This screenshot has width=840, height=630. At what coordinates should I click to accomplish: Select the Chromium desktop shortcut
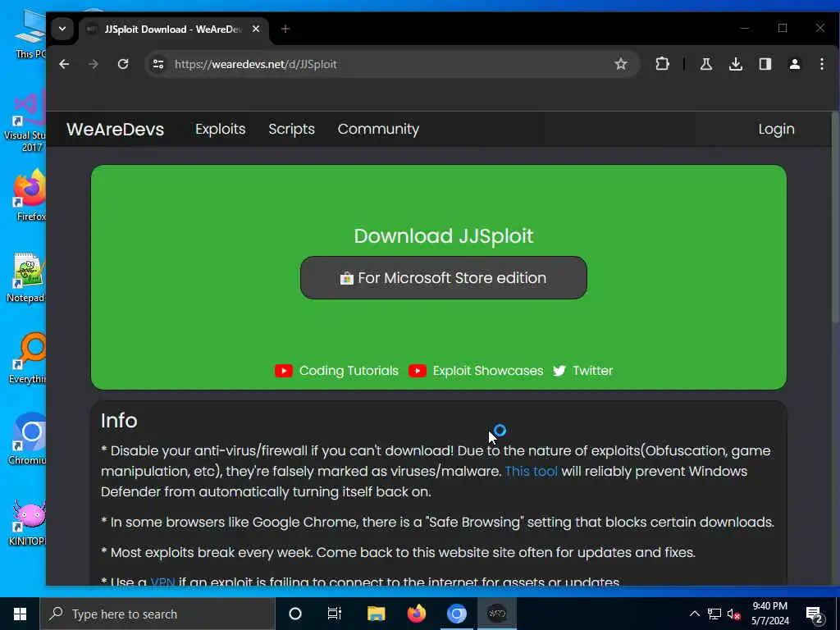pos(28,440)
